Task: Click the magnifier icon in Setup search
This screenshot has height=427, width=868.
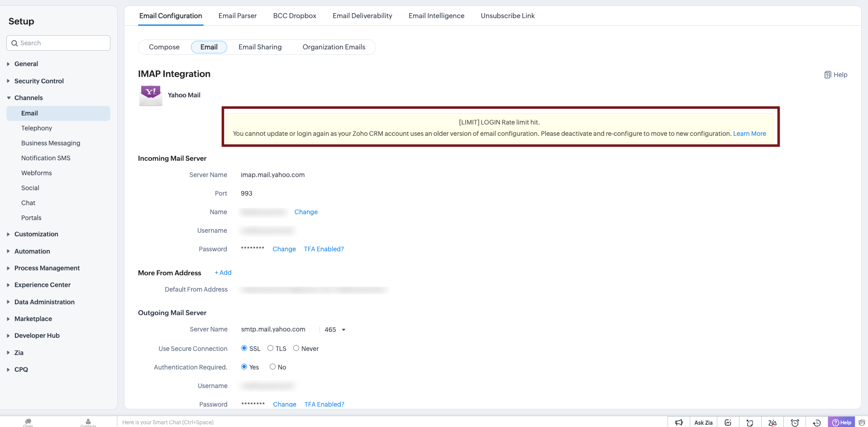Action: [x=14, y=43]
